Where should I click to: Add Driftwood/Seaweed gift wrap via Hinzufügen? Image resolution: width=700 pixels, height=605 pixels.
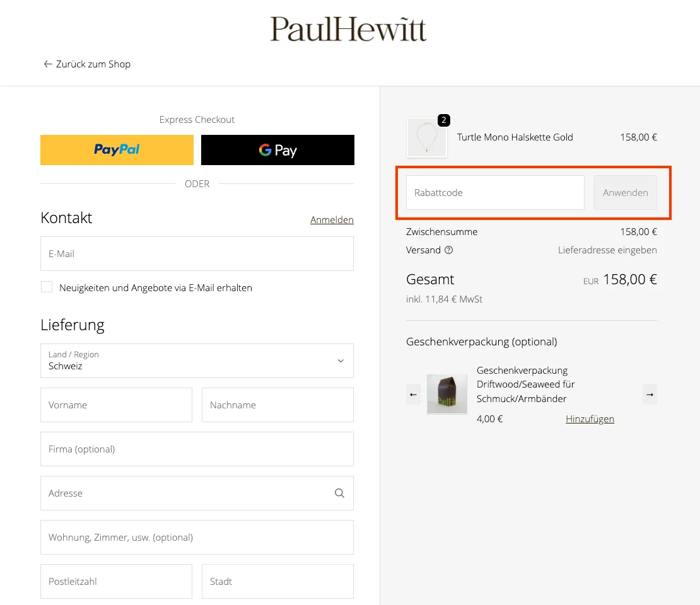(x=590, y=418)
